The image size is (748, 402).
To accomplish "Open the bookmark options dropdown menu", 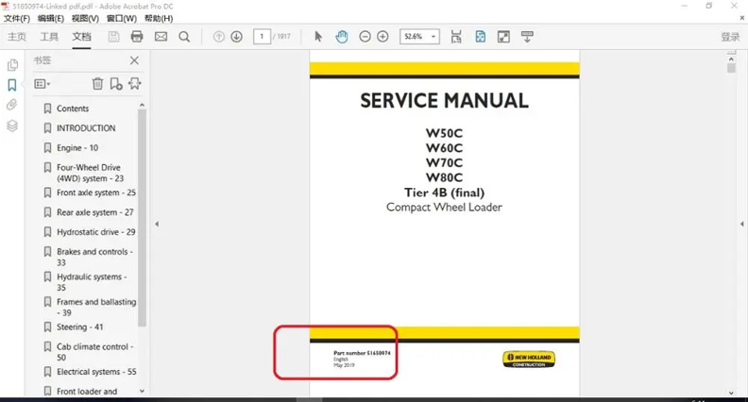I will (x=42, y=84).
